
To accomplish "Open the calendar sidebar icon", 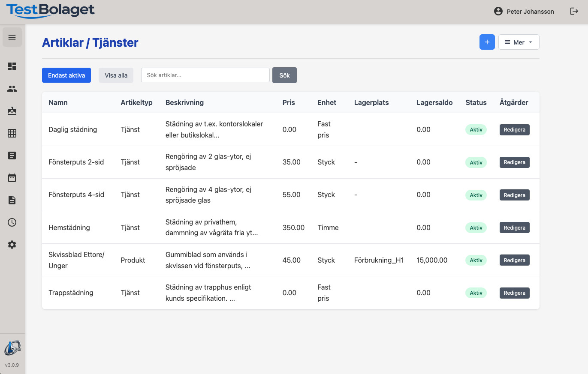I will (x=12, y=178).
